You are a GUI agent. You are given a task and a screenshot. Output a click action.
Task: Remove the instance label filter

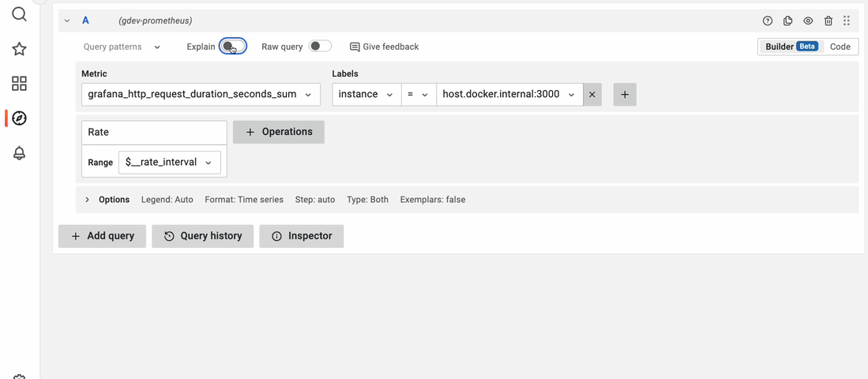pyautogui.click(x=593, y=95)
